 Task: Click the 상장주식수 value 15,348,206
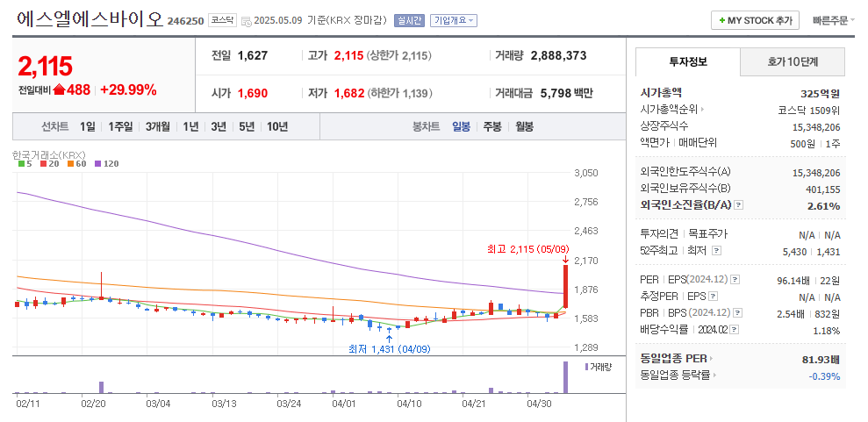[x=816, y=126]
